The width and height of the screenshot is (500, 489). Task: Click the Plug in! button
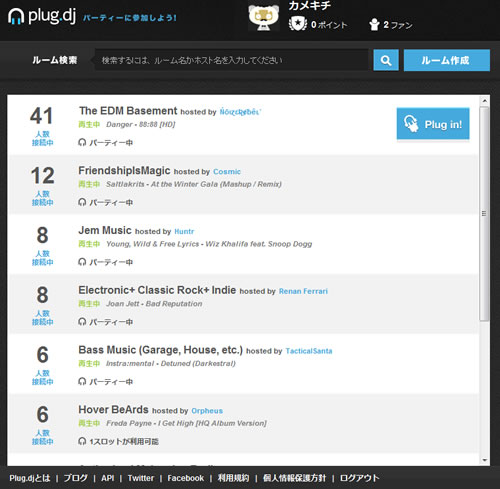[x=433, y=124]
